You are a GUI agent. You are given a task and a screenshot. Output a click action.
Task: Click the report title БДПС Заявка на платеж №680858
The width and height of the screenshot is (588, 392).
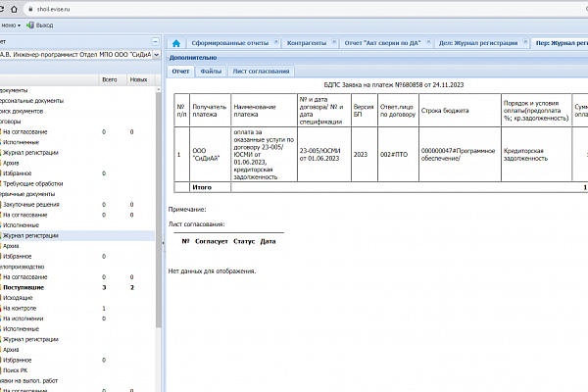pos(393,85)
